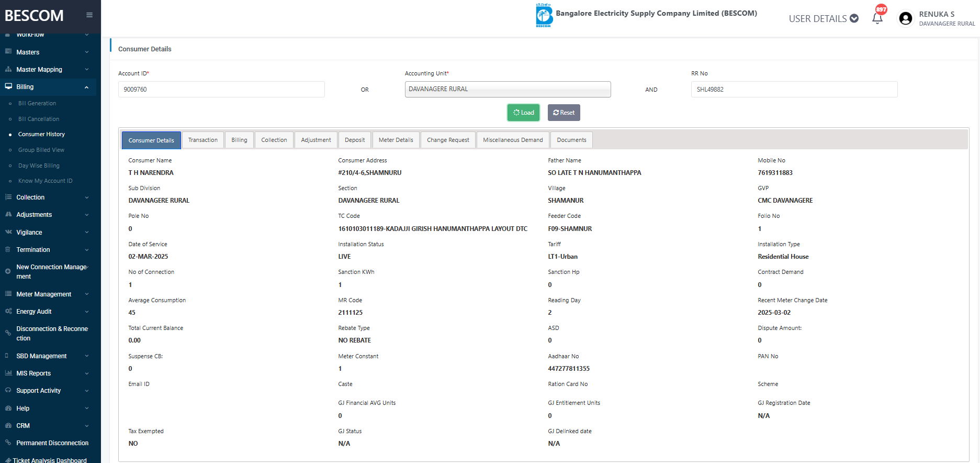The image size is (980, 463).
Task: Expand the Termination menu chevron
Action: point(87,250)
